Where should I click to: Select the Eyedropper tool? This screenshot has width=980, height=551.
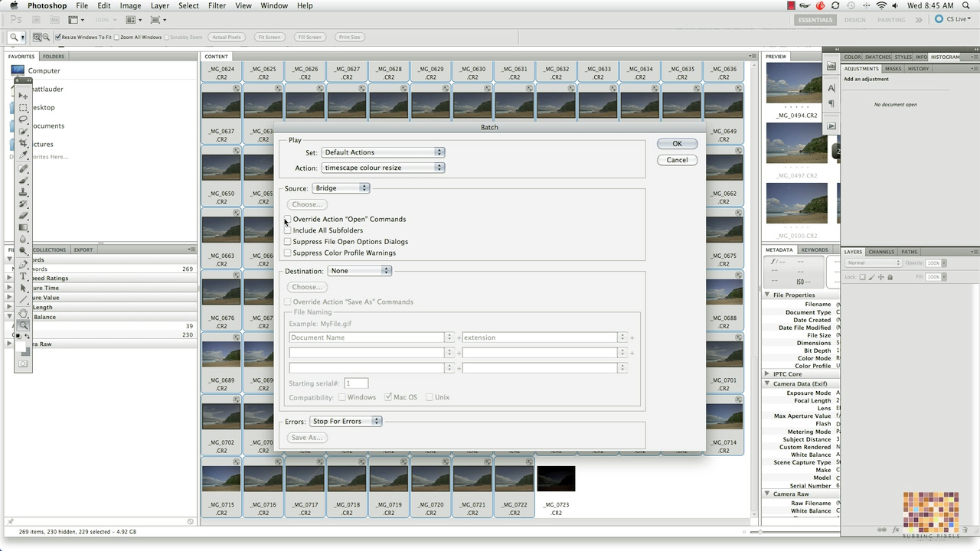[x=24, y=155]
